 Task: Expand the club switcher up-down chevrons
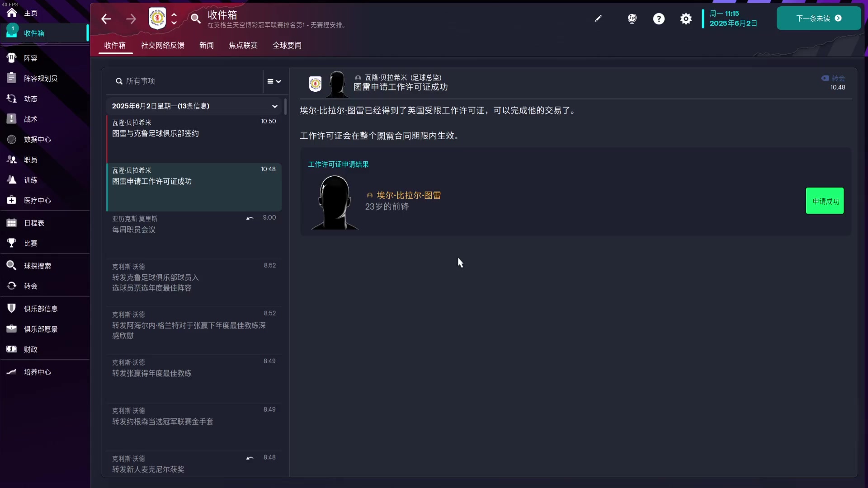click(x=174, y=19)
